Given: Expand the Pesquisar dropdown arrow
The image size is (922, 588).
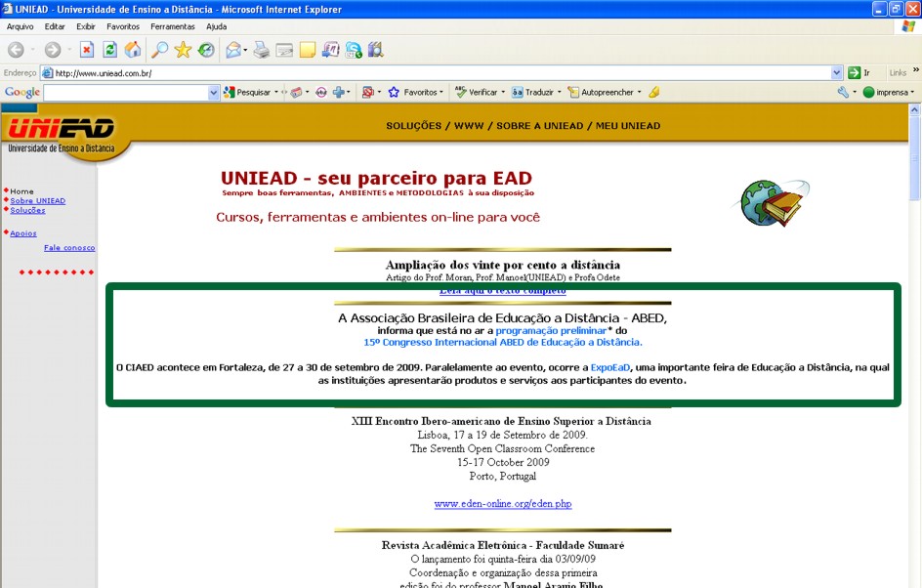Looking at the screenshot, I should point(276,93).
